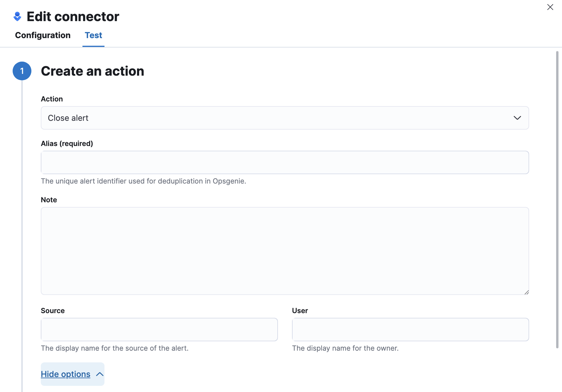Screen dimensions: 562x392
Task: Click the Create an action heading
Action: [x=92, y=71]
